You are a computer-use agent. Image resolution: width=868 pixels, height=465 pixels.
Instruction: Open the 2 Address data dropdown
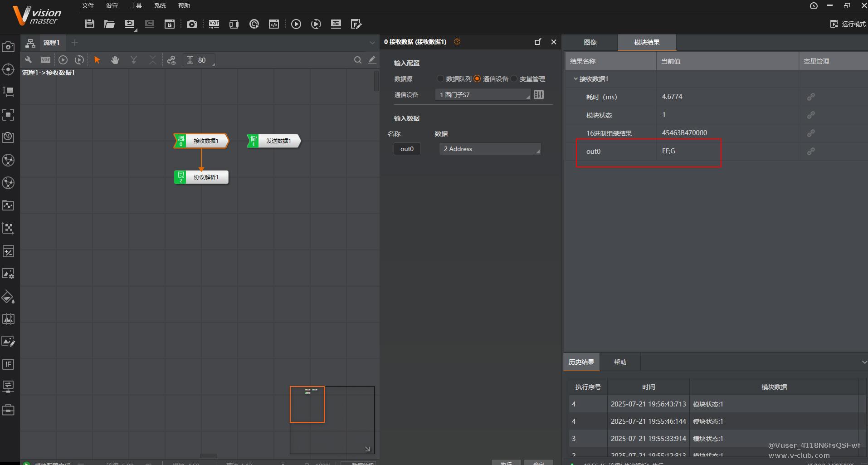[490, 149]
